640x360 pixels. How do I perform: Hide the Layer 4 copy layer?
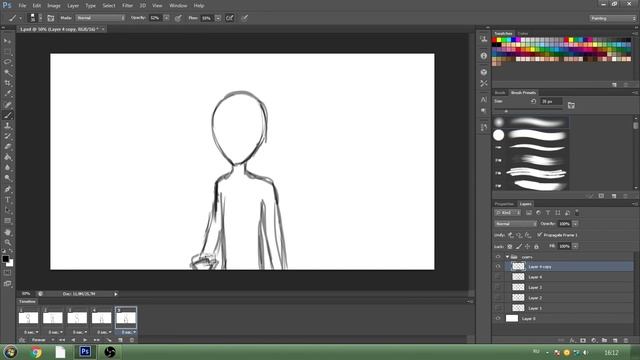pos(498,267)
